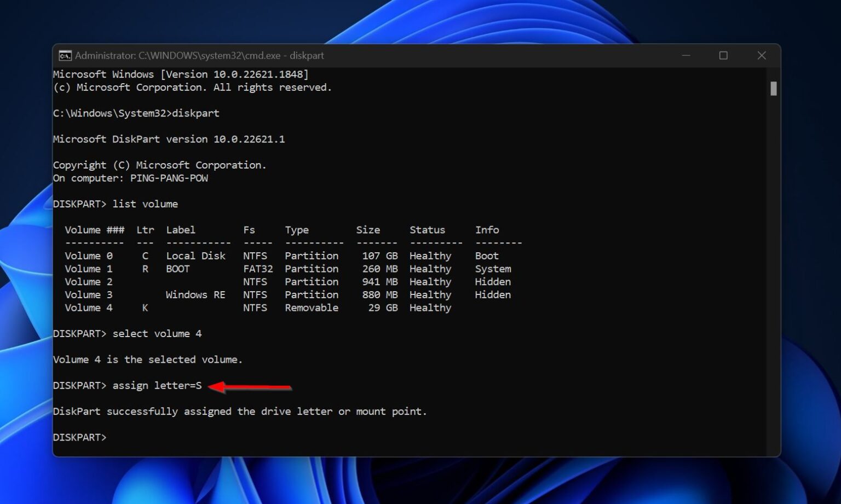Click the last empty DISKPART> prompt
This screenshot has width=841, height=504.
(x=80, y=438)
